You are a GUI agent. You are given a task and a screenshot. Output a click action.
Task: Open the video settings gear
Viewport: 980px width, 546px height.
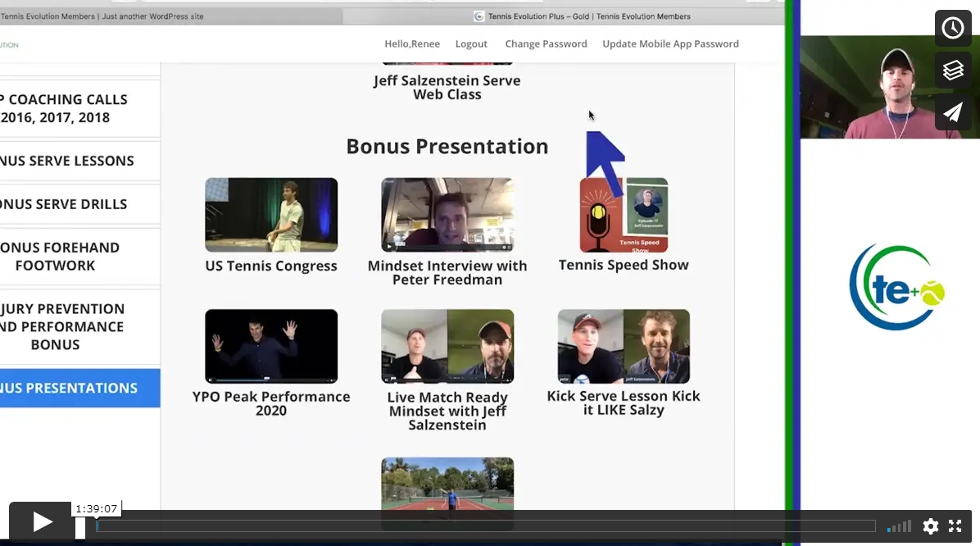click(931, 526)
